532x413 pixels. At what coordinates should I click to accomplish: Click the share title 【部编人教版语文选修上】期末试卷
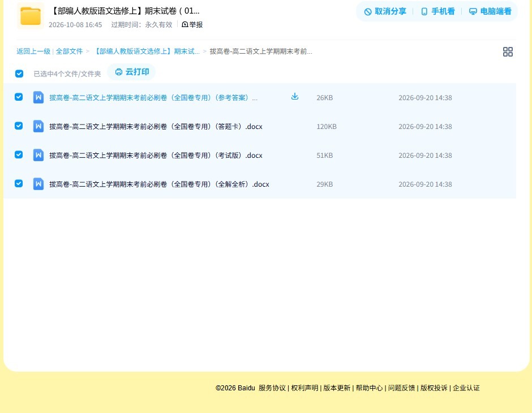(x=125, y=11)
